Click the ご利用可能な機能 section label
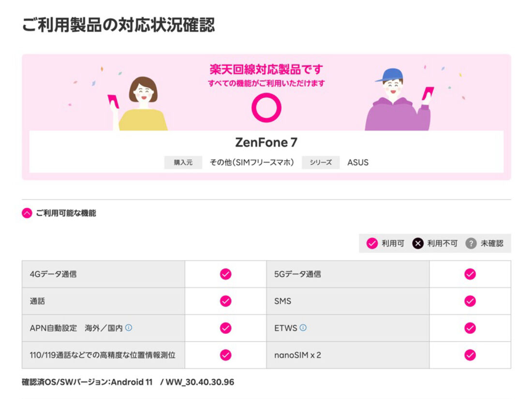 pyautogui.click(x=66, y=213)
